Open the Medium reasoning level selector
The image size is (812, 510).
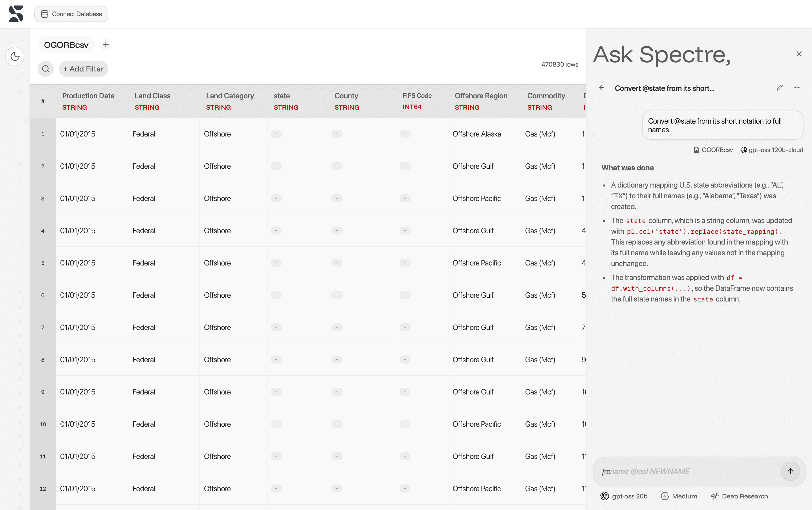click(x=679, y=496)
